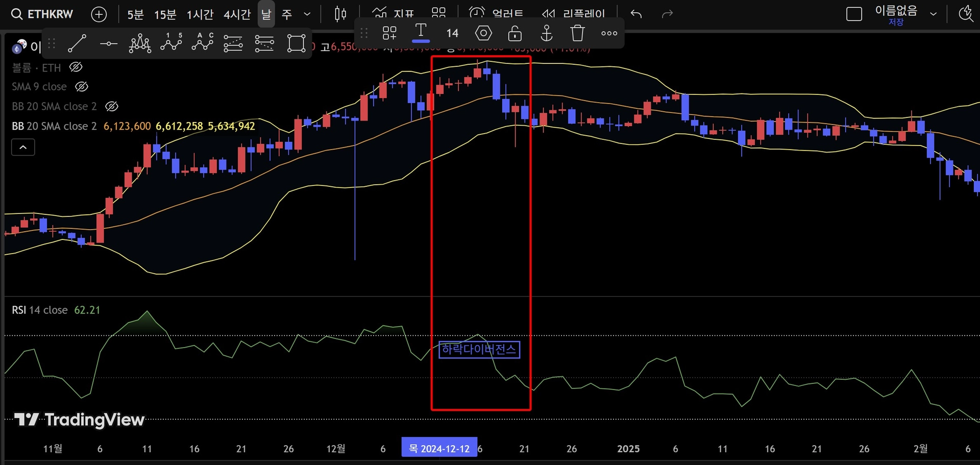Show the hidden SMA 9 close indicator
The height and width of the screenshot is (465, 980).
tap(82, 87)
